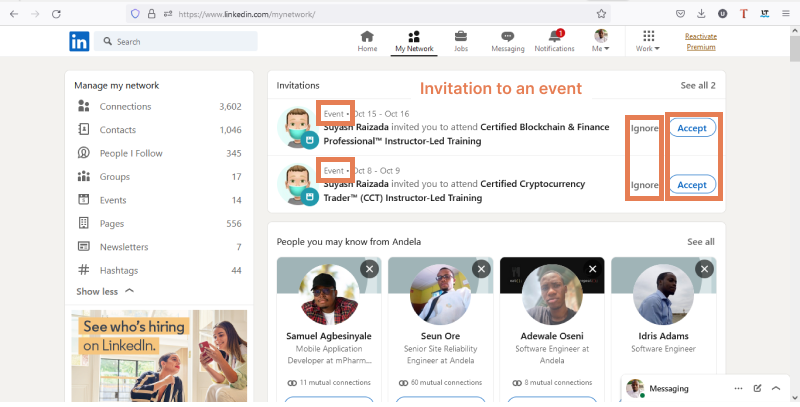Open the Home navigation icon
Viewport: 800px width, 407px height.
pos(367,41)
